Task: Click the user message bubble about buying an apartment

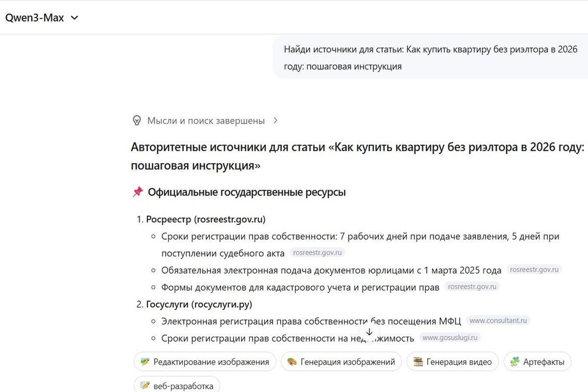Action: 430,57
